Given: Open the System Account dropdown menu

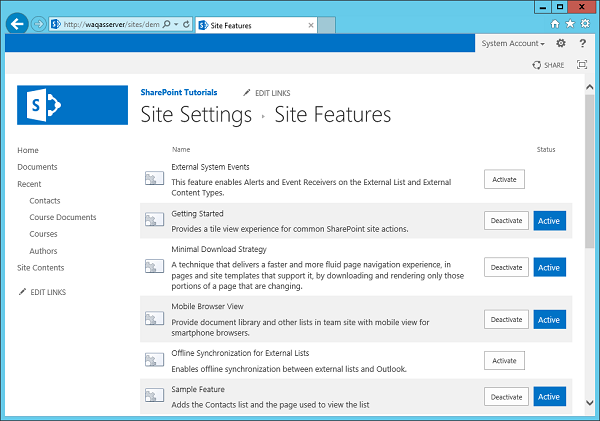Looking at the screenshot, I should [x=512, y=44].
